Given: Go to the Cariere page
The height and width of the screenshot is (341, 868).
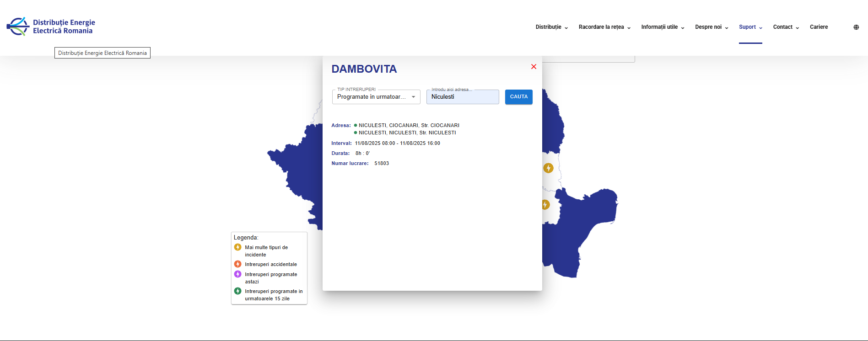Looking at the screenshot, I should pos(819,27).
